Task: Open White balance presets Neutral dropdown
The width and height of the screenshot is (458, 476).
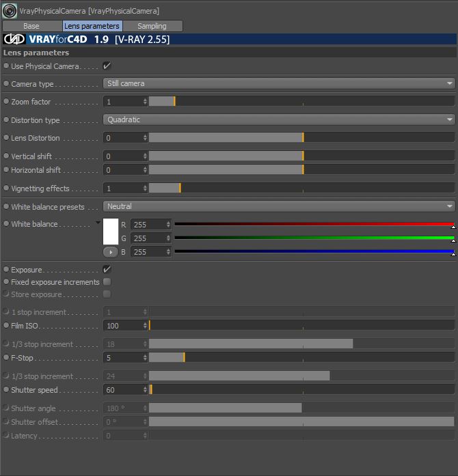Action: [x=279, y=206]
